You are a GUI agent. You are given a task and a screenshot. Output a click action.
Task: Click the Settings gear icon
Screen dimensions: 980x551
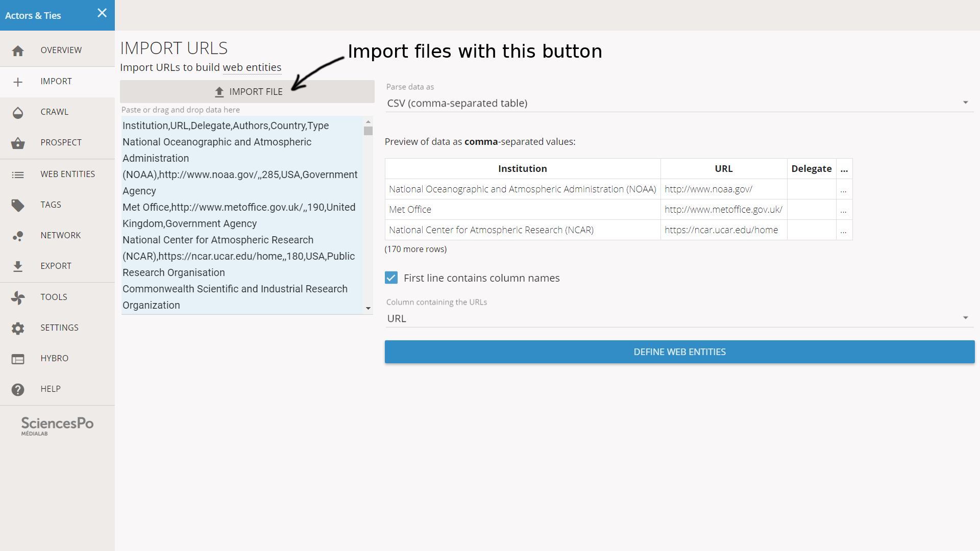(x=18, y=328)
